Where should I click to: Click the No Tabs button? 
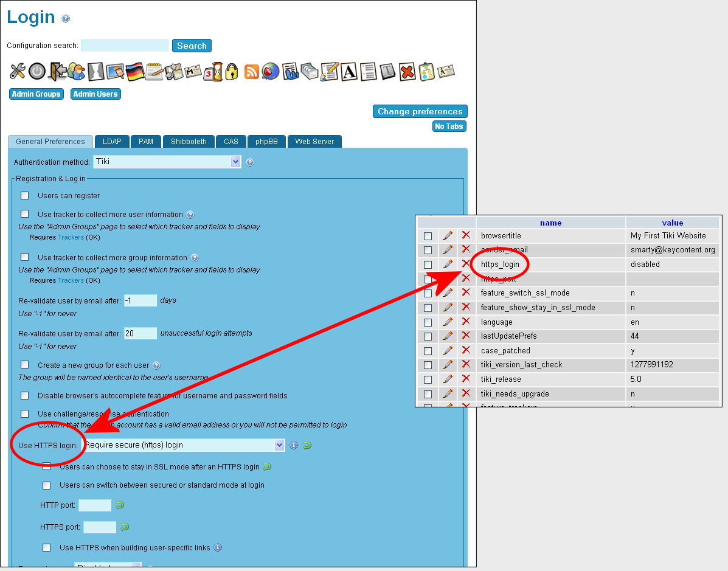pos(449,126)
